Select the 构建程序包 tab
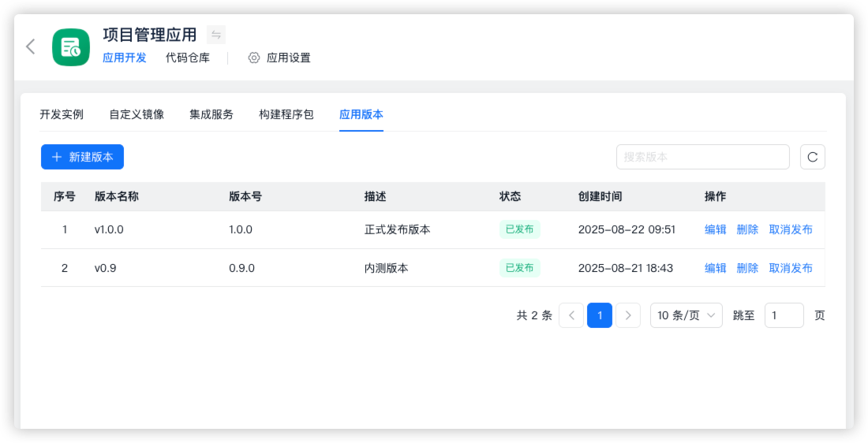 click(x=286, y=114)
